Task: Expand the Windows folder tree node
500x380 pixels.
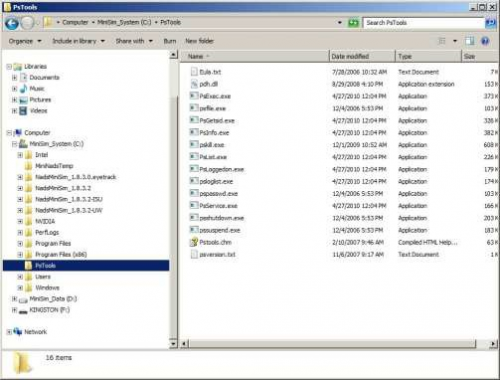Action: click(x=20, y=288)
